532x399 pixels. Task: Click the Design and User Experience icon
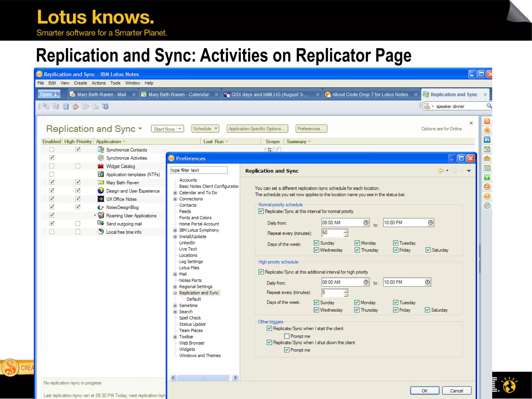(x=101, y=191)
